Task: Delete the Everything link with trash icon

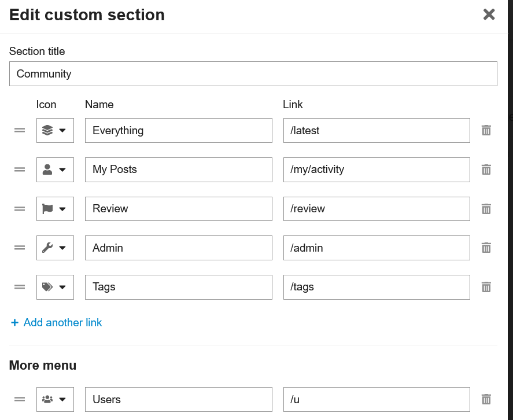Action: (x=486, y=130)
